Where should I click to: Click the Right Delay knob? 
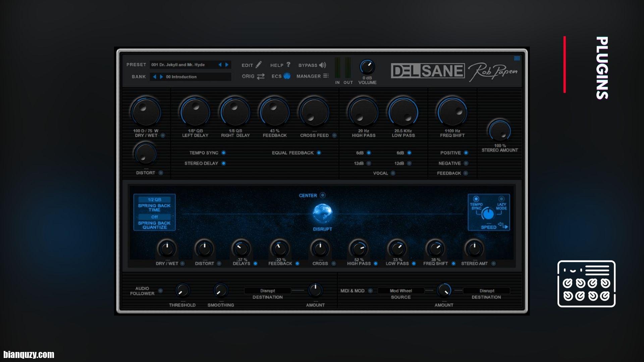pos(235,112)
